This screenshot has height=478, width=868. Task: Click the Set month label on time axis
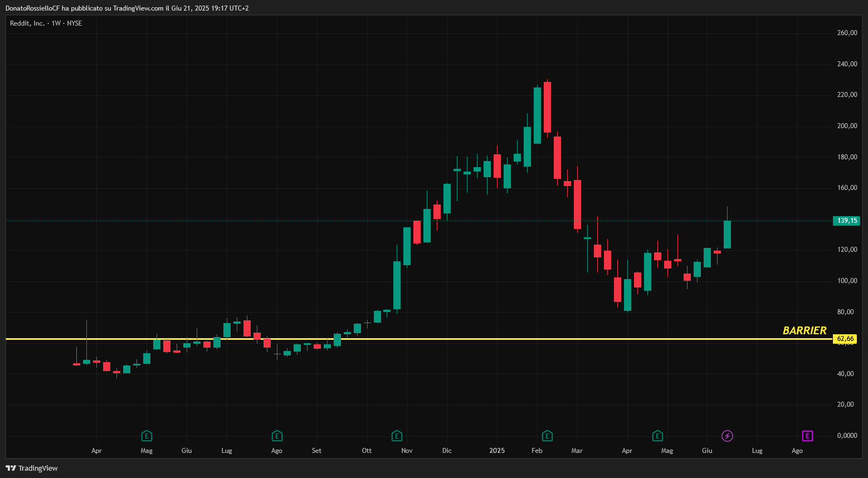316,451
